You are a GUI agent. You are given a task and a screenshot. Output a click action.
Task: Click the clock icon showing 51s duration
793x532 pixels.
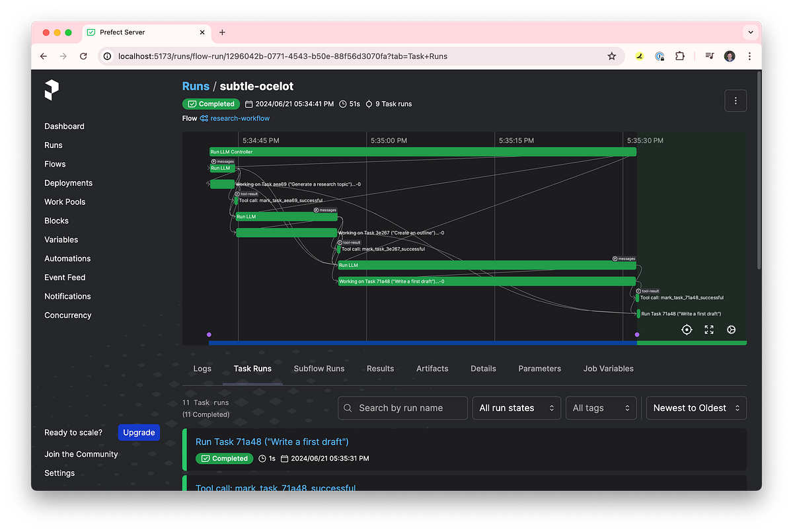pos(342,104)
